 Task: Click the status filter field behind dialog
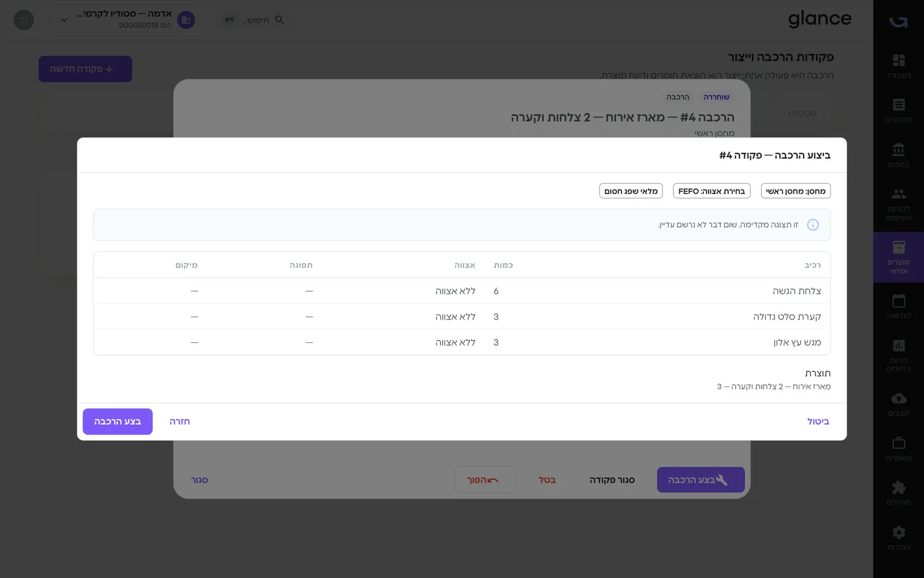coord(789,113)
